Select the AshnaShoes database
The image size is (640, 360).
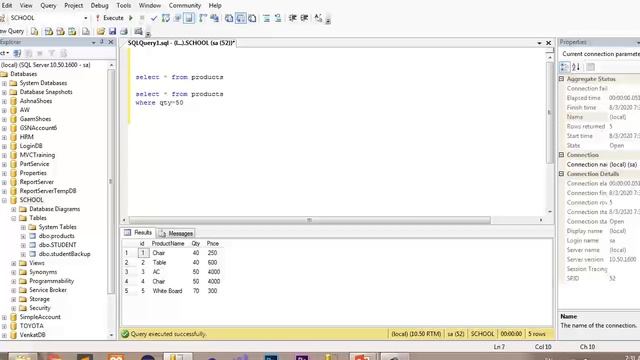[x=36, y=101]
